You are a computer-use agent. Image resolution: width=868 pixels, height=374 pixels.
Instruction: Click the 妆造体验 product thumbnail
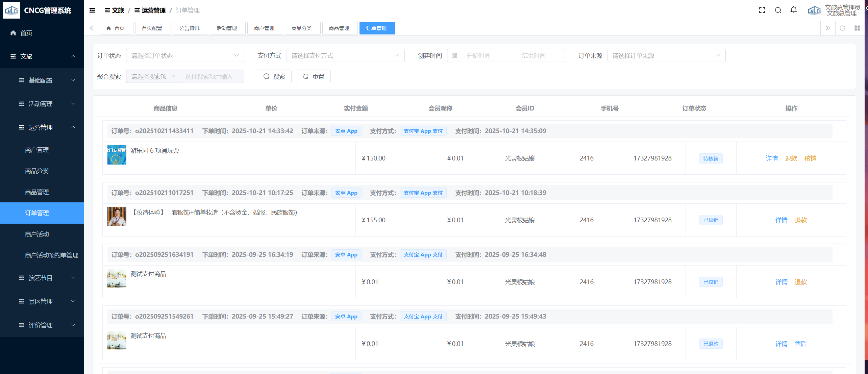pyautogui.click(x=117, y=217)
